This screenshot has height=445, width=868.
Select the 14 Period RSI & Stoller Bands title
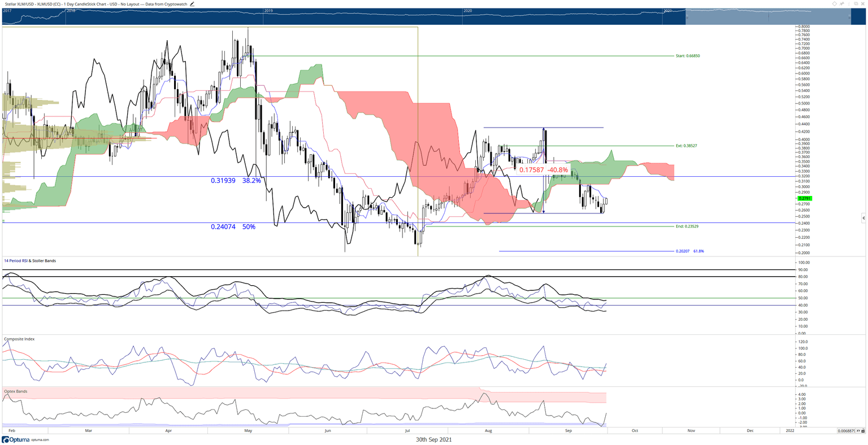tap(30, 261)
